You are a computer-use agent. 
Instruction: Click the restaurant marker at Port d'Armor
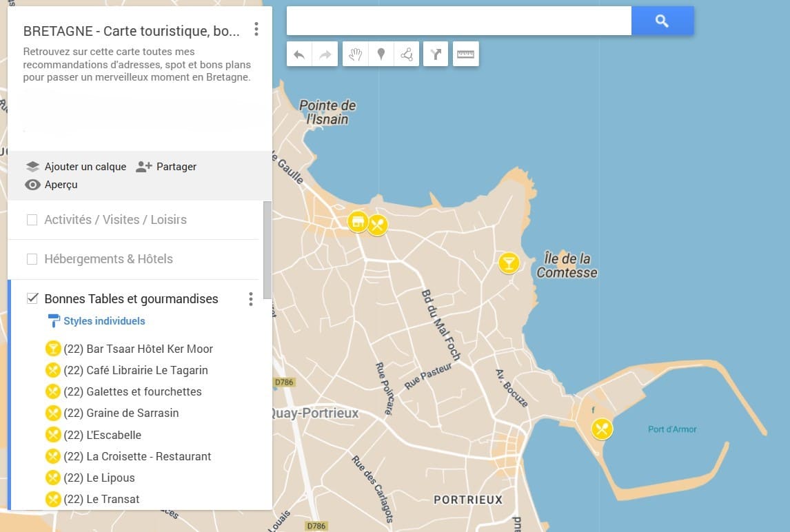[602, 429]
